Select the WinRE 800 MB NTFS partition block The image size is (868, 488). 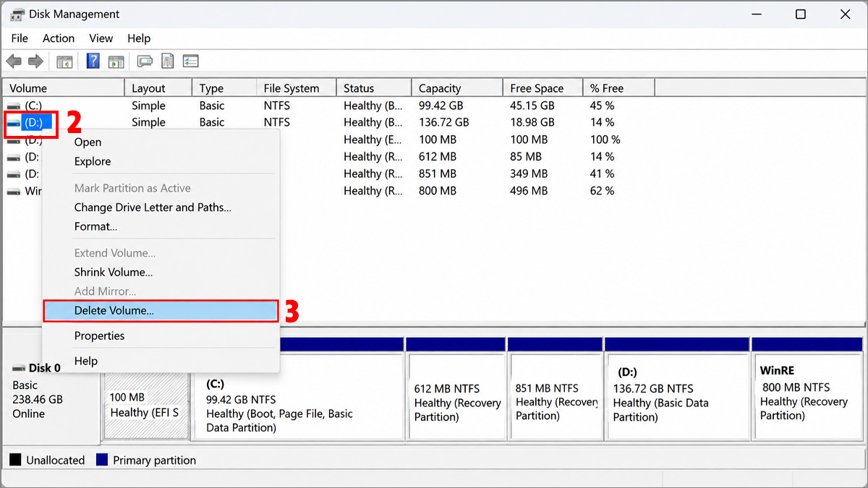click(x=807, y=396)
